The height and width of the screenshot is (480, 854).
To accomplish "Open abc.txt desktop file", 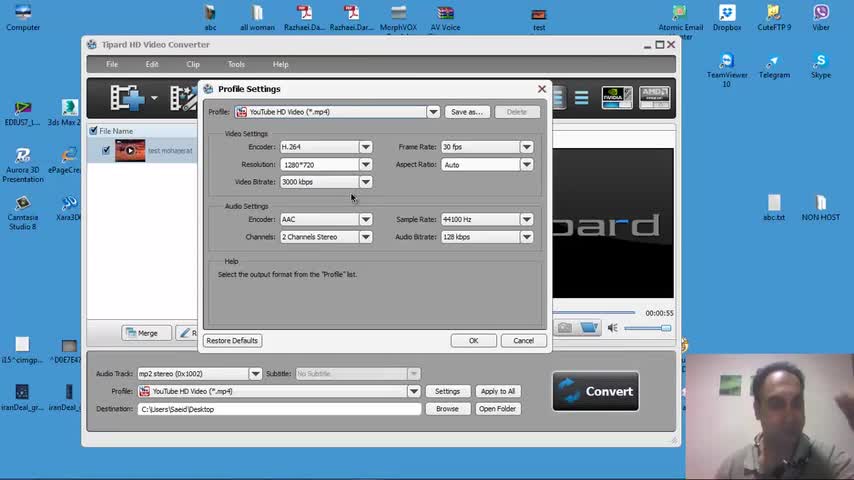I will (774, 208).
